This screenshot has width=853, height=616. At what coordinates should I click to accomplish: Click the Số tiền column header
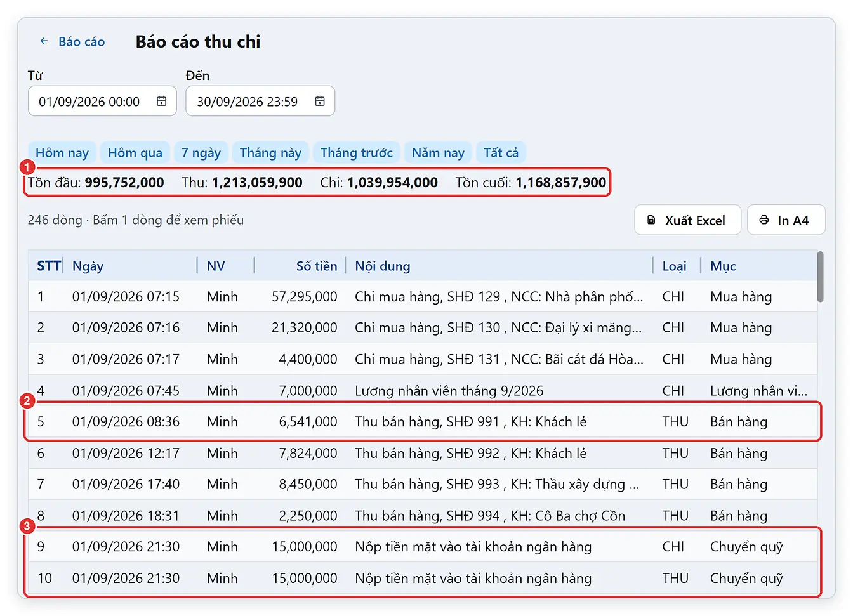tap(317, 266)
